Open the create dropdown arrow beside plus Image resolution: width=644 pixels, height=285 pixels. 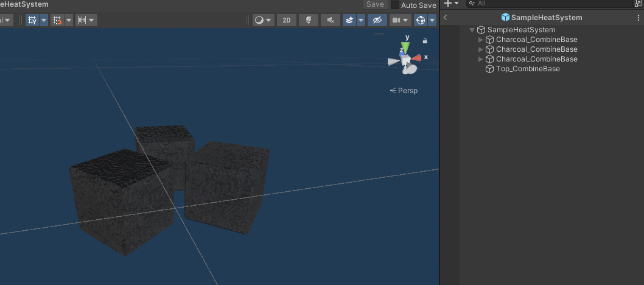(457, 3)
